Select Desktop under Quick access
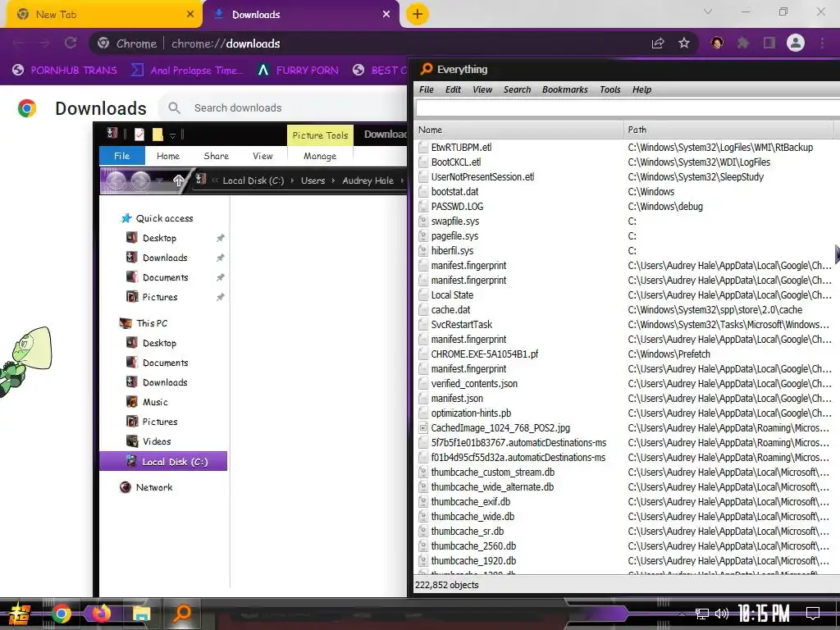 click(x=159, y=238)
